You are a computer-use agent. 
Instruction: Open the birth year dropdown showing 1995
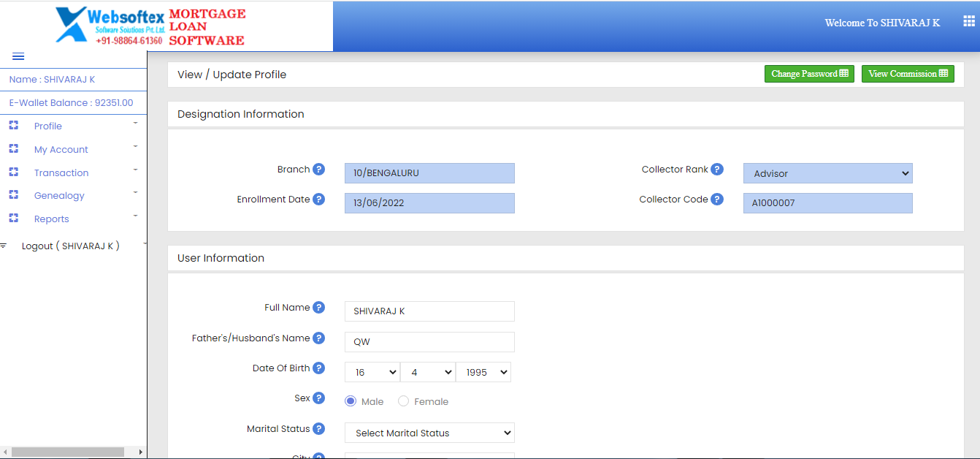(483, 372)
